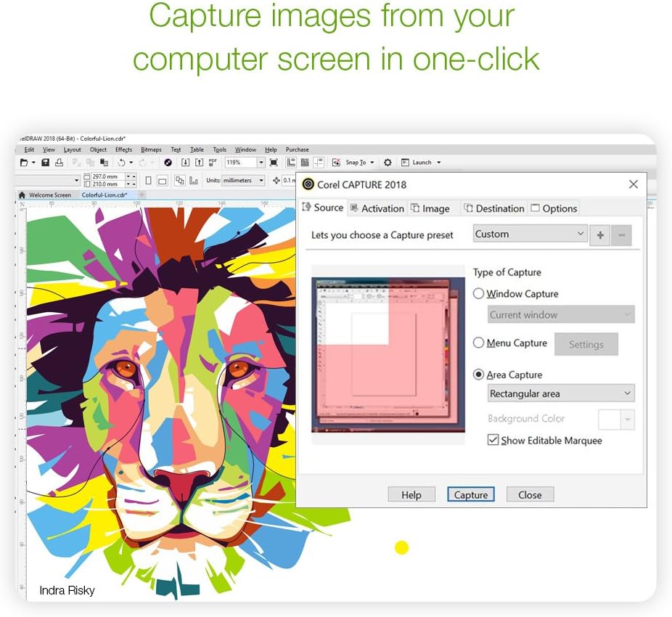Click the add preset plus button
Viewport: 672px width, 617px height.
[599, 235]
